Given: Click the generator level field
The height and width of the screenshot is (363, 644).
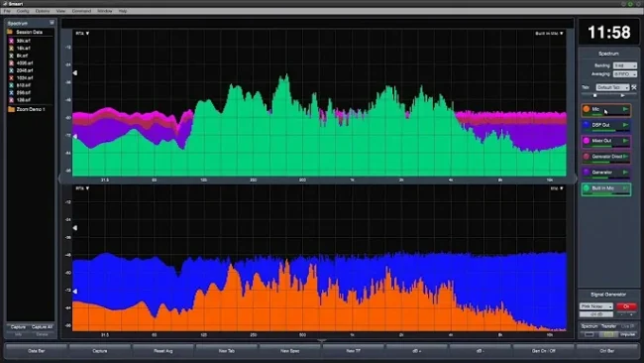Looking at the screenshot, I should point(596,314).
